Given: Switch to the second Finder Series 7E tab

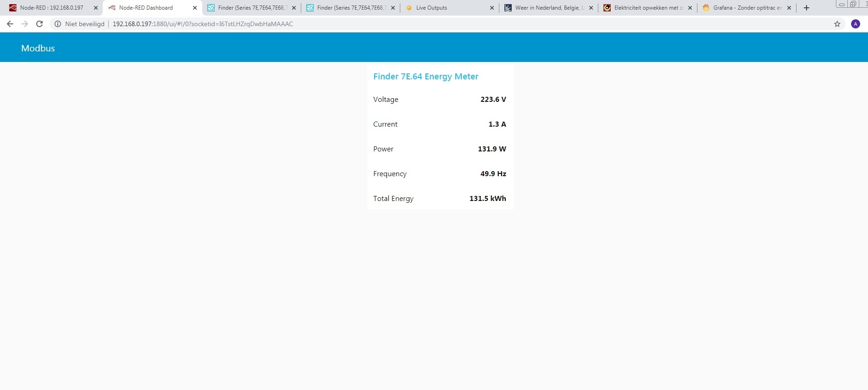Looking at the screenshot, I should 349,8.
